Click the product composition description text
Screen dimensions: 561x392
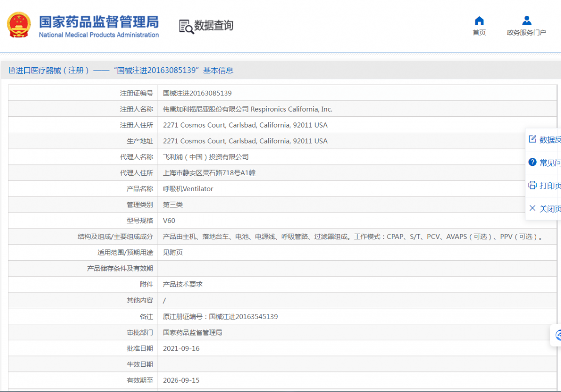click(x=353, y=236)
